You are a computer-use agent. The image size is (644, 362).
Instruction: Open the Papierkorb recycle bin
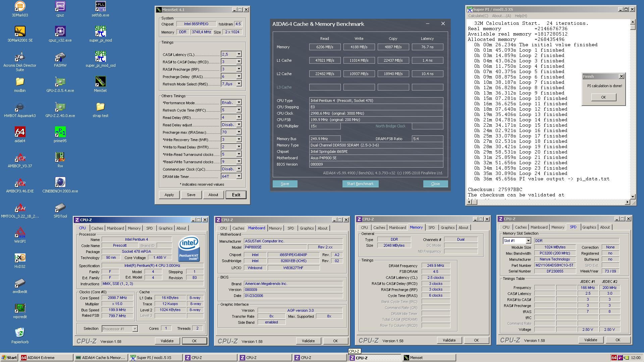click(20, 336)
